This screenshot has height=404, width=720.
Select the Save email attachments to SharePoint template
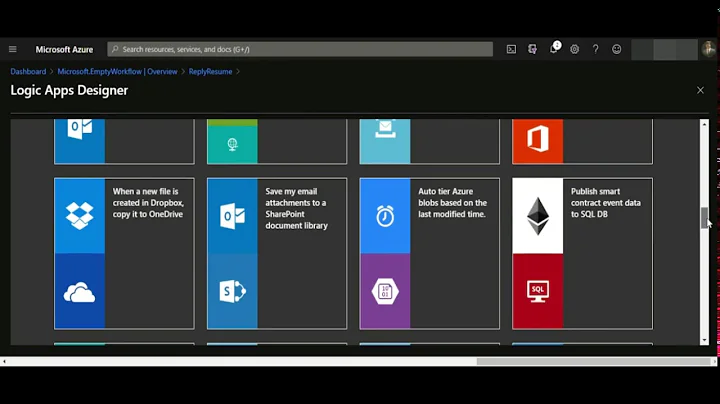coord(277,253)
